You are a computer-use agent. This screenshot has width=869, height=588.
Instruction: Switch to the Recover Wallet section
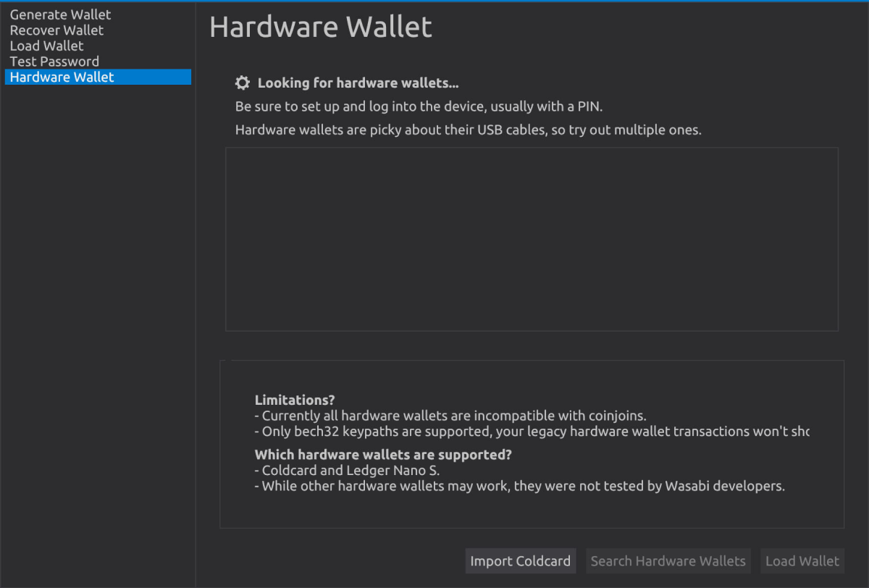[x=56, y=30]
